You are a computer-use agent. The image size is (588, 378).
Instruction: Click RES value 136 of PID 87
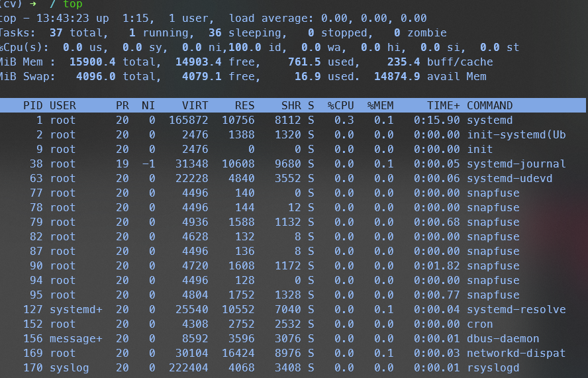[x=245, y=252]
